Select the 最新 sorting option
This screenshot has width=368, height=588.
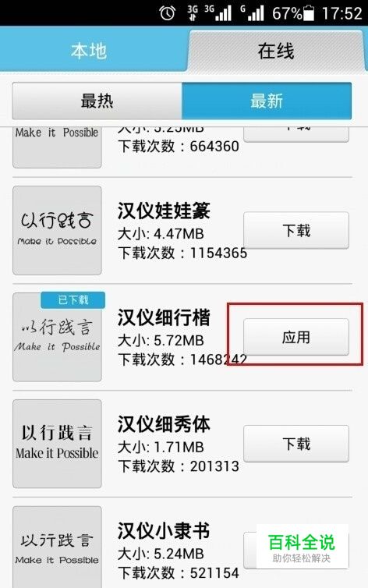pyautogui.click(x=267, y=101)
